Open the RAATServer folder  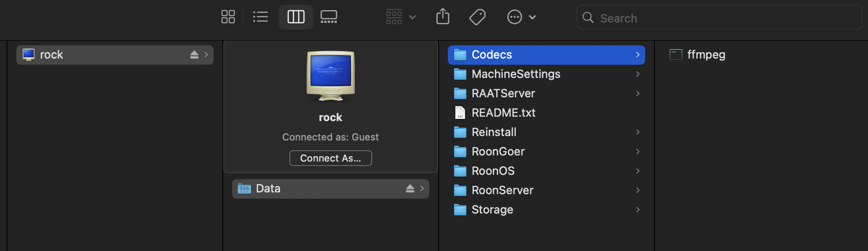[x=547, y=93]
